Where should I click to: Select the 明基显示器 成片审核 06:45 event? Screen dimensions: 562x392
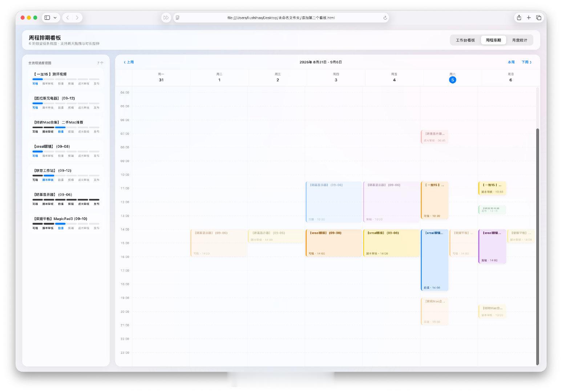434,137
